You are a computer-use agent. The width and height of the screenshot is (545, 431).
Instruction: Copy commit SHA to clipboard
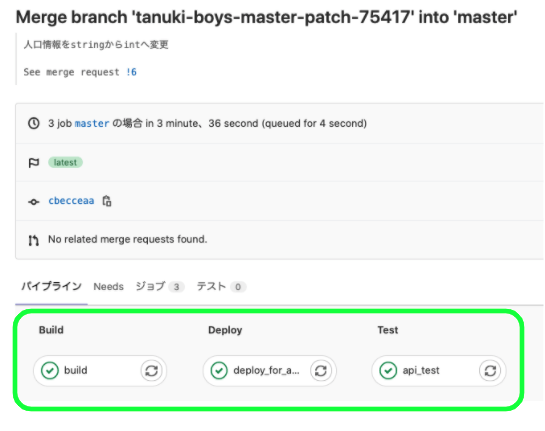click(x=107, y=201)
